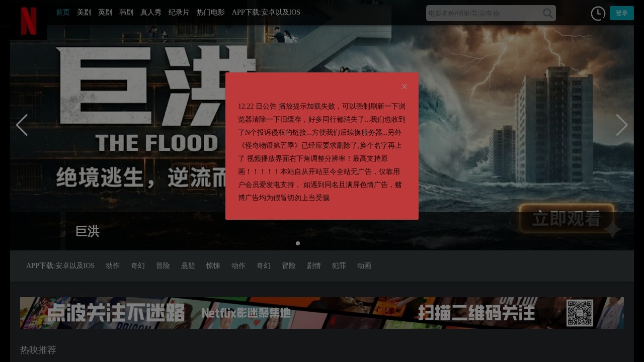Select the carousel position dot indicator
Image resolution: width=644 pixels, height=362 pixels.
298,243
